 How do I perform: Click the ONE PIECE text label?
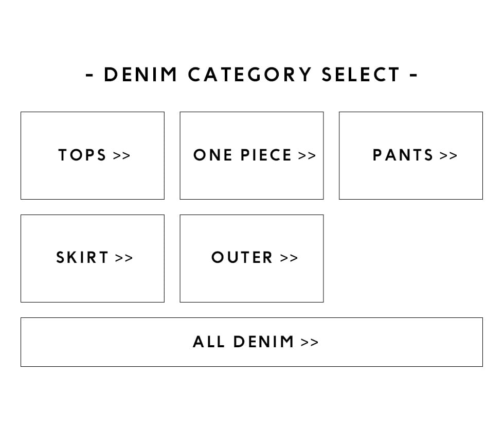point(243,155)
